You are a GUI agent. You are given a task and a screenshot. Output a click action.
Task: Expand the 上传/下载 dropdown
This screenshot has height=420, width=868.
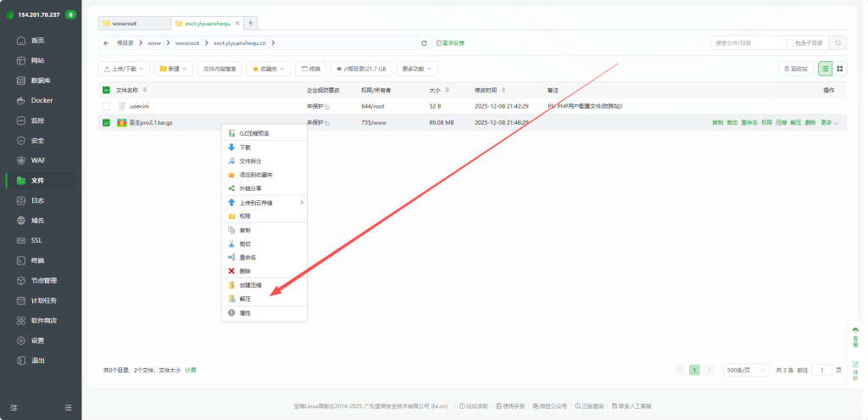pyautogui.click(x=124, y=69)
